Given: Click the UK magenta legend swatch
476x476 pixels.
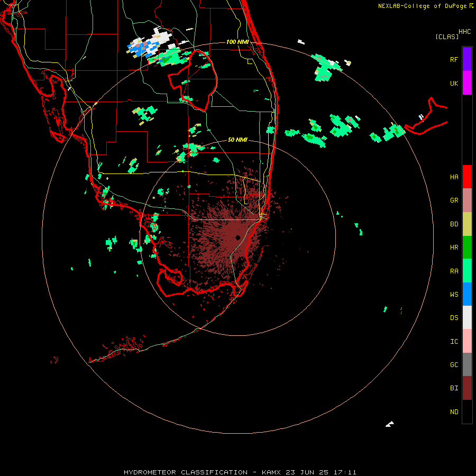Looking at the screenshot, I should click(x=467, y=83).
